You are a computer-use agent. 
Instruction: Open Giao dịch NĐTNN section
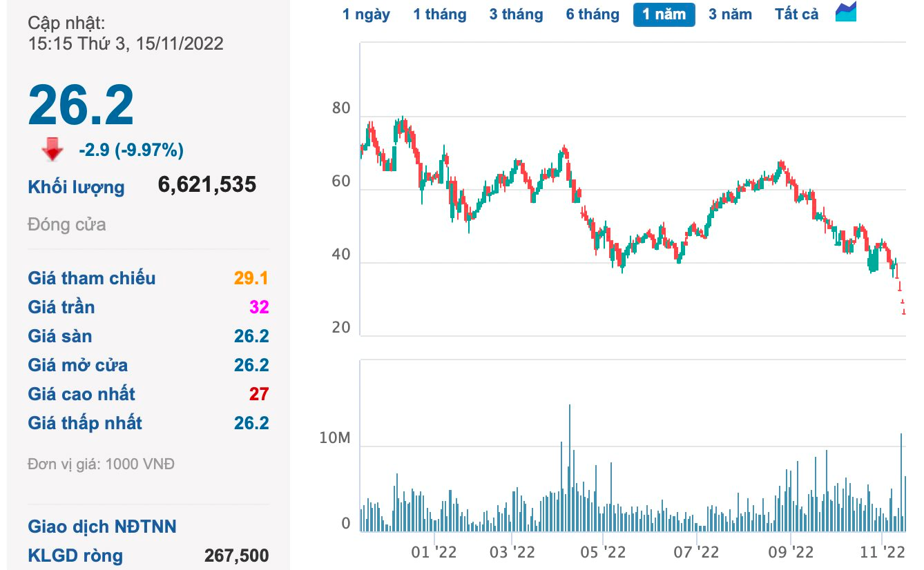click(102, 527)
